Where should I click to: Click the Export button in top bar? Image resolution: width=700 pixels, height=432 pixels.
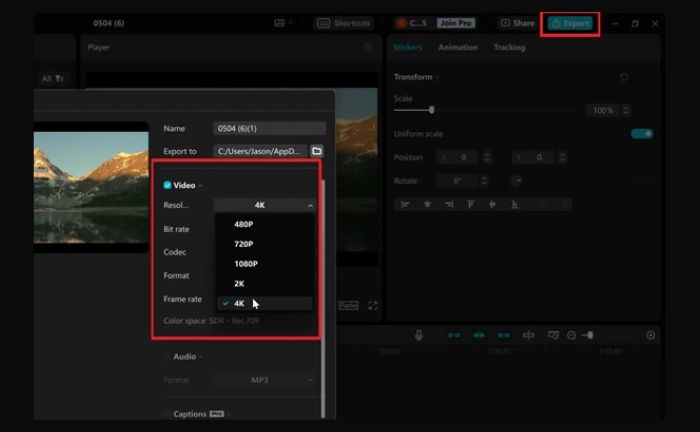(x=570, y=23)
